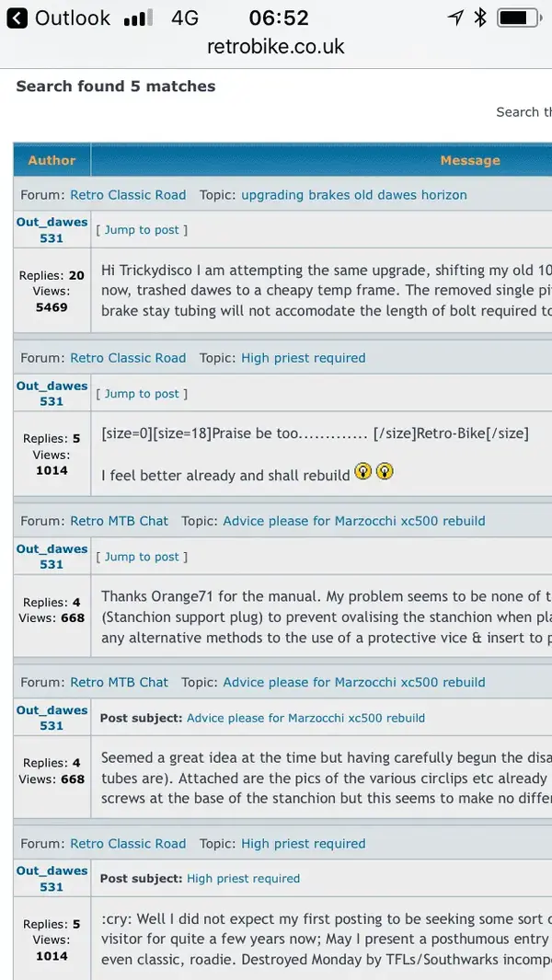Open Retro Classic Road forum beside upgrading brakes topic
552x980 pixels.
click(x=128, y=195)
